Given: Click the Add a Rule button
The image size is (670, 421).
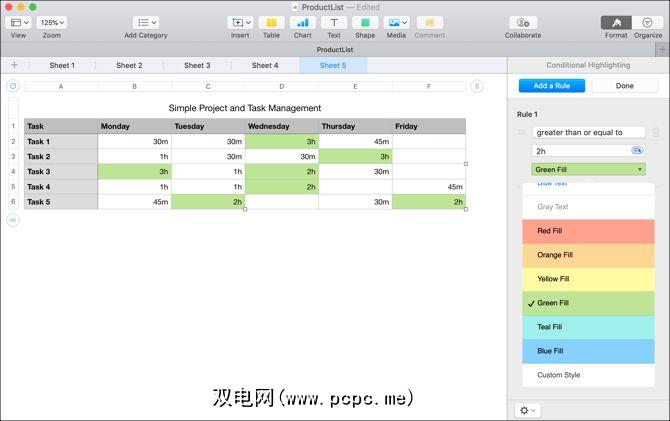Looking at the screenshot, I should click(x=551, y=86).
